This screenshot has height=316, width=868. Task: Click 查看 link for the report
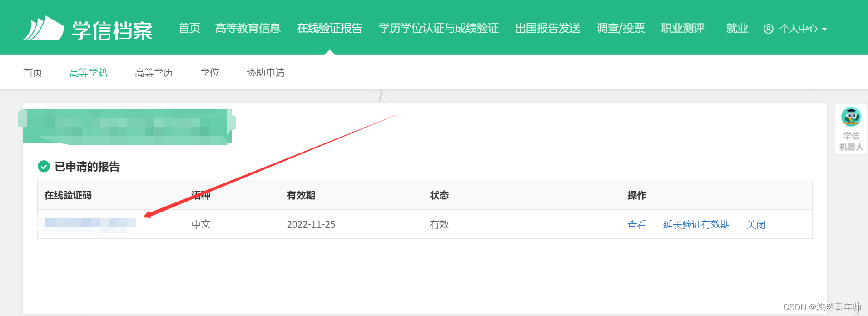click(x=637, y=224)
